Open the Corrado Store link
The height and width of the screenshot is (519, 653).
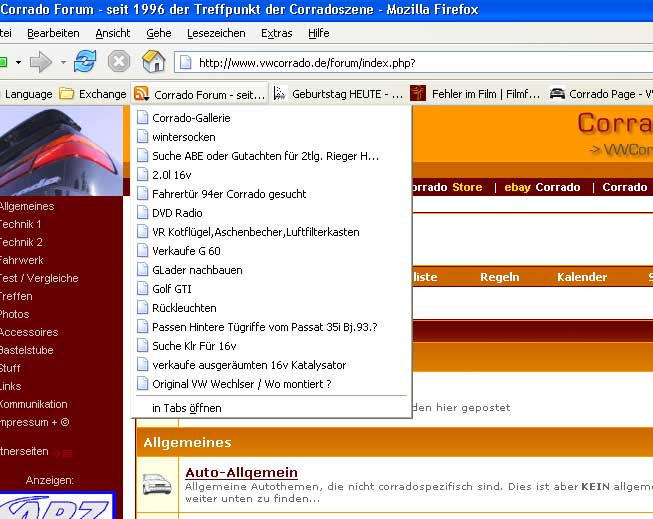447,187
